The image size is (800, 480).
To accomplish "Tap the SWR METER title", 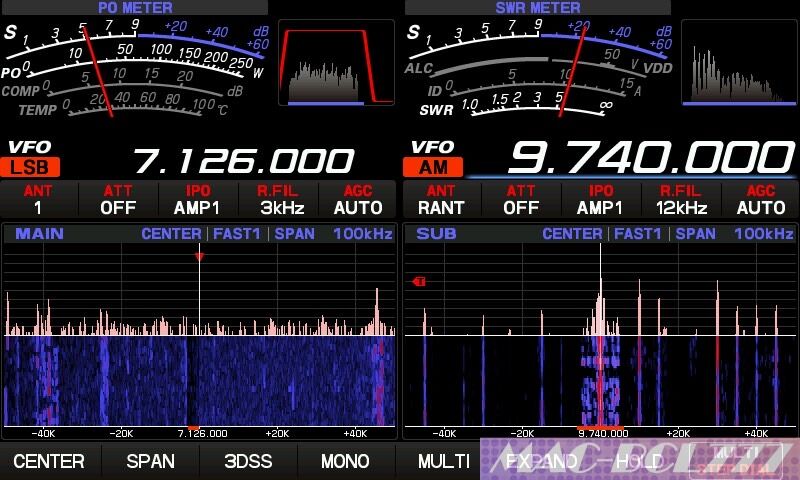I will [x=538, y=7].
